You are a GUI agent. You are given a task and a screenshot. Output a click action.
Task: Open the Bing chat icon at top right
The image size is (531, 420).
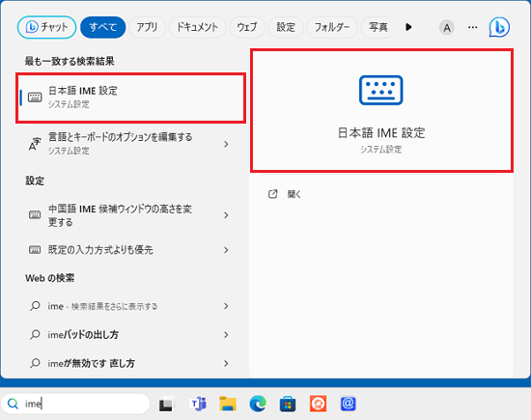pos(499,27)
